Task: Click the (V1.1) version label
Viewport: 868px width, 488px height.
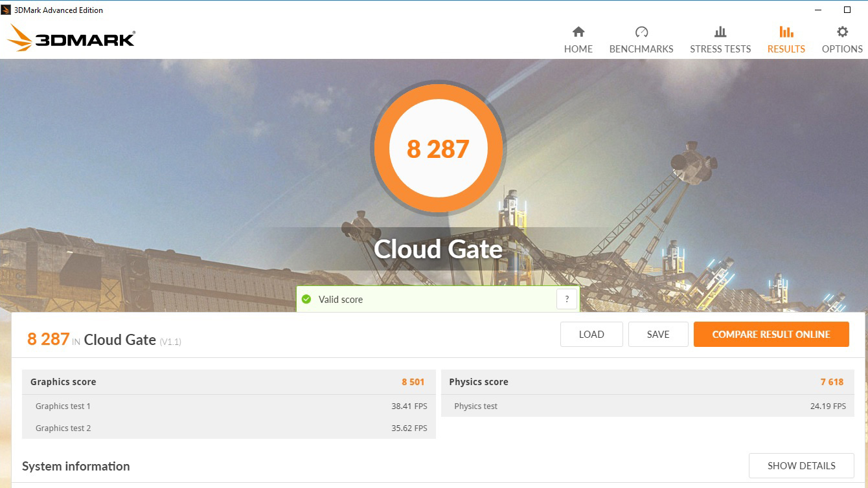Action: pyautogui.click(x=170, y=342)
